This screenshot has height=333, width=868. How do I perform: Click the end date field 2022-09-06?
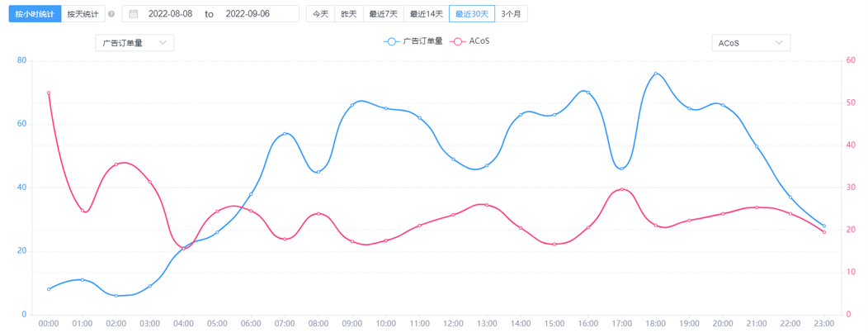248,14
